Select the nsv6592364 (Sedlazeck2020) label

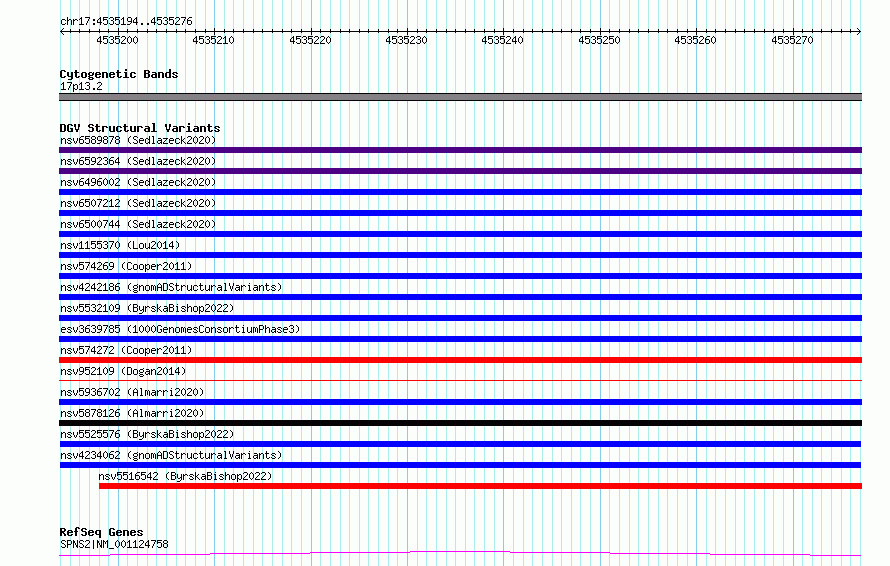pos(138,161)
